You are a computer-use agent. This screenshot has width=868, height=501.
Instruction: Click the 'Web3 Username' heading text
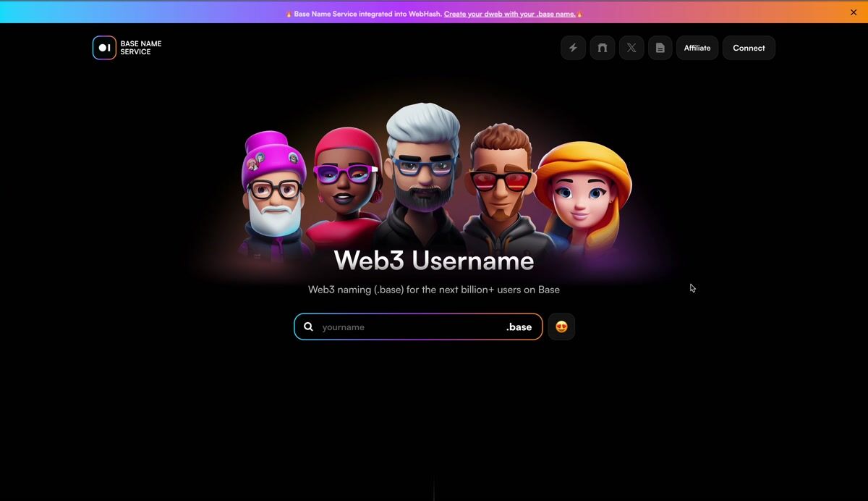point(434,260)
